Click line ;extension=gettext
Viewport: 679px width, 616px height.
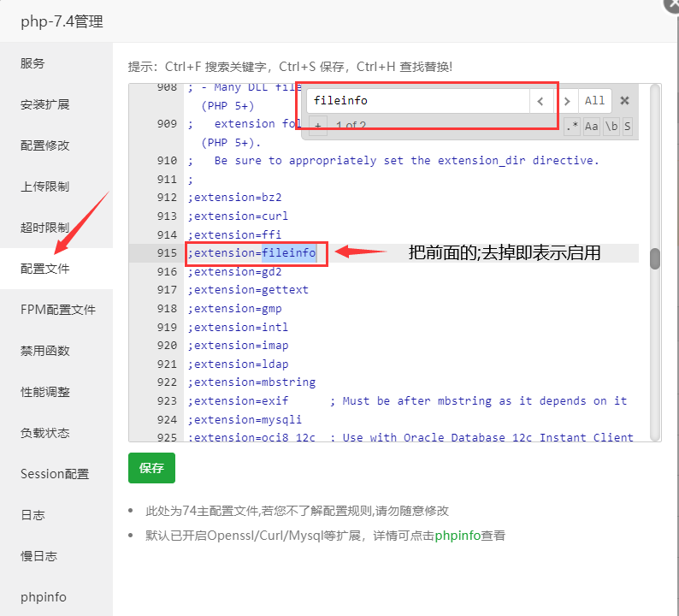click(x=248, y=290)
